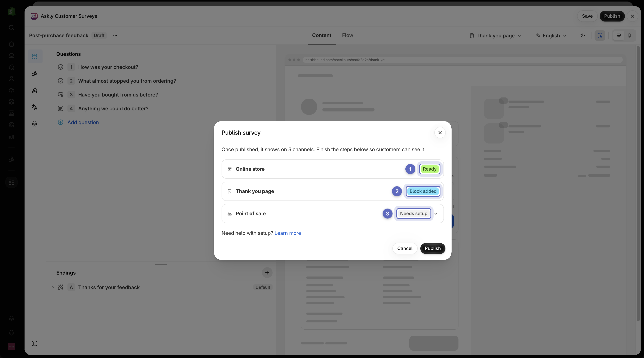Open the integrations icon in editor sidebar
The image size is (644, 358).
(35, 73)
